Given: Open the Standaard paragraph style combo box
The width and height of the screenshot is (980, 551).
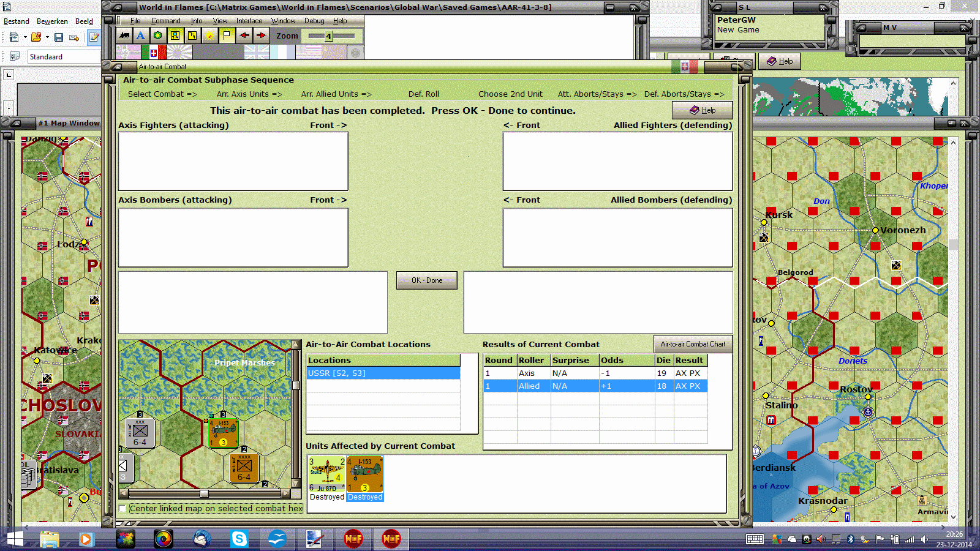Looking at the screenshot, I should coord(64,57).
